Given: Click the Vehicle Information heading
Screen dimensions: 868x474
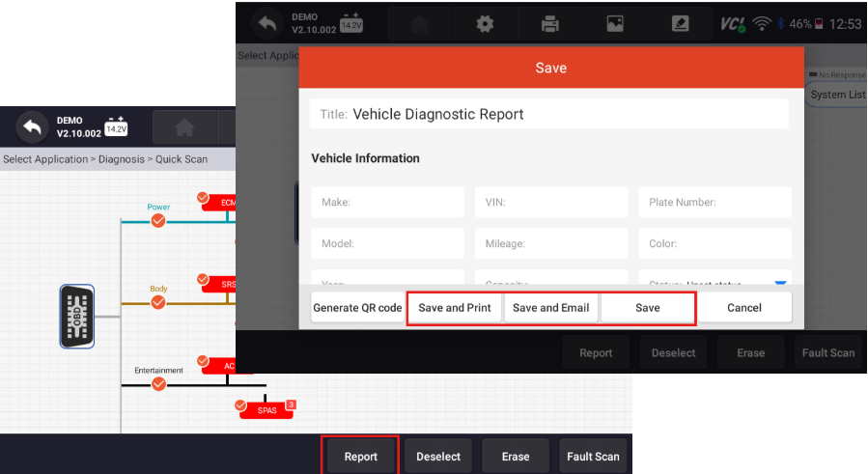Looking at the screenshot, I should coord(365,158).
